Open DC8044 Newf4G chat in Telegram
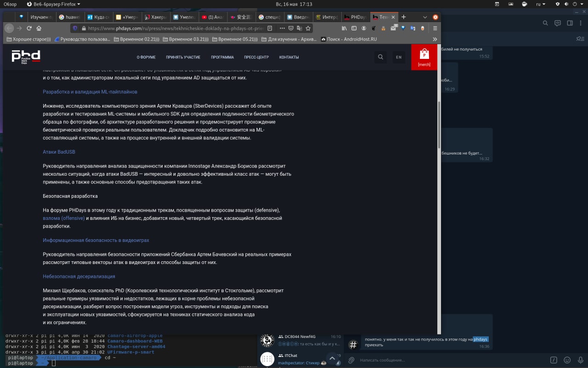 click(x=300, y=340)
